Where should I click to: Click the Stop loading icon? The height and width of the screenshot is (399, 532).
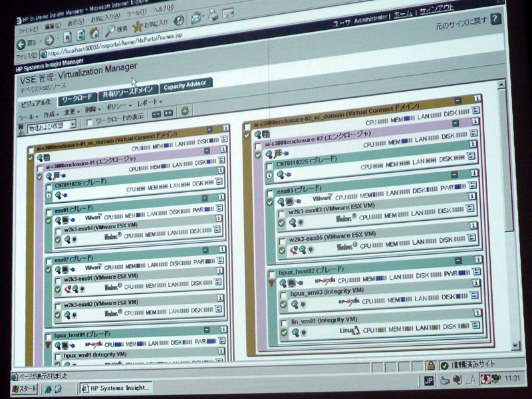pyautogui.click(x=68, y=37)
